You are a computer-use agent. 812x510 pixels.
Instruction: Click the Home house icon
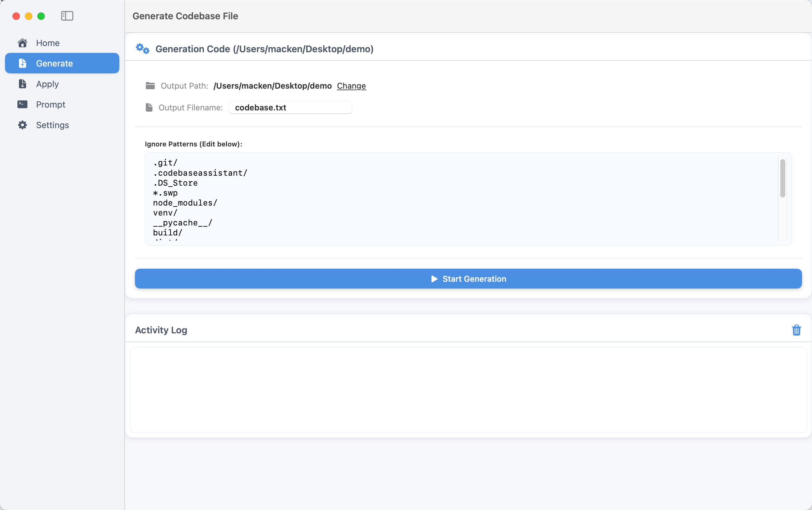click(23, 43)
